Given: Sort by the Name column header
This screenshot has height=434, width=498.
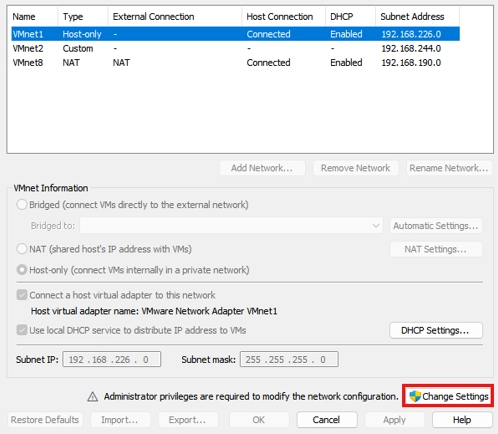Looking at the screenshot, I should (x=33, y=17).
